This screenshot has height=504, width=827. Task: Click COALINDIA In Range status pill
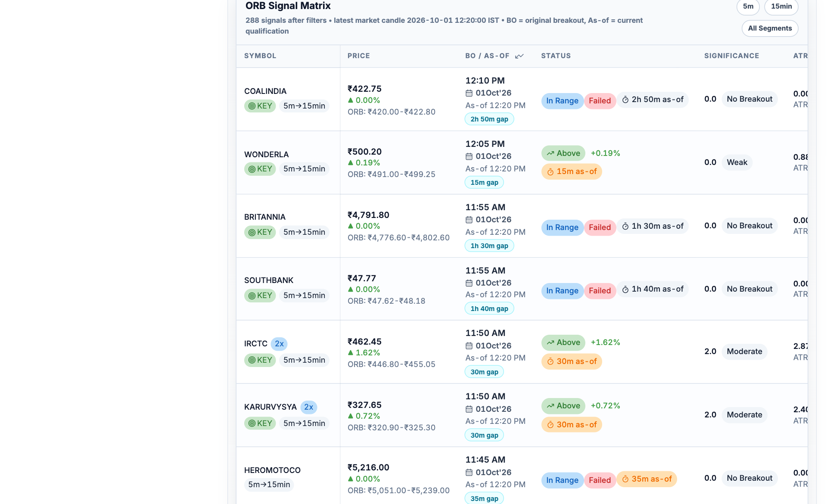562,101
